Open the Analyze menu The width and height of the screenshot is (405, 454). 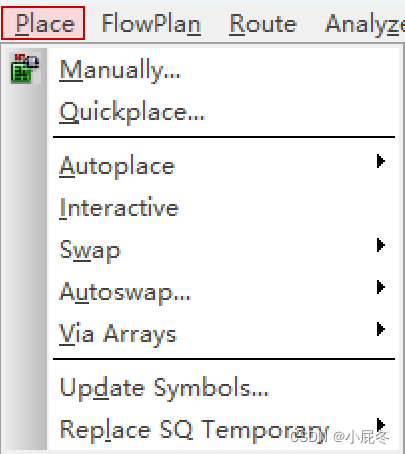(x=365, y=24)
